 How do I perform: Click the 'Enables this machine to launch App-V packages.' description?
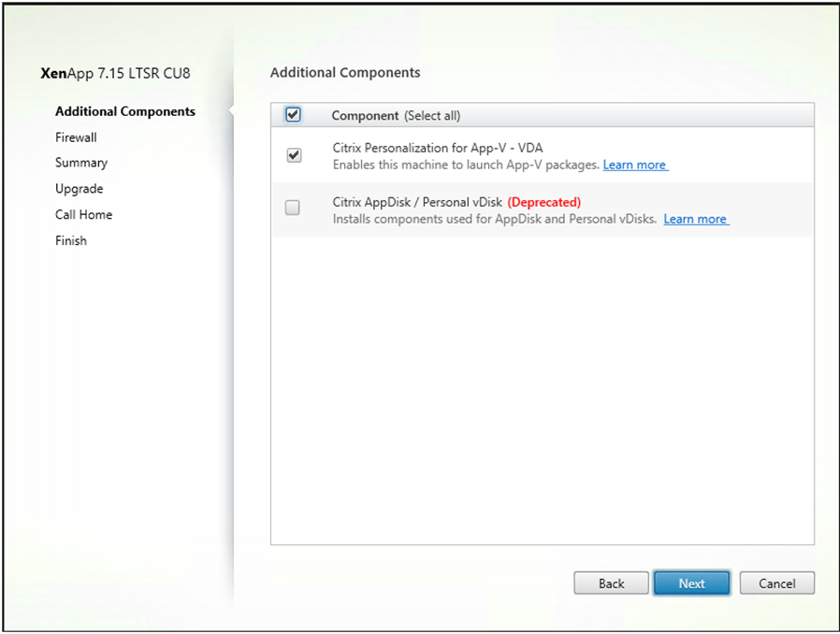click(466, 165)
